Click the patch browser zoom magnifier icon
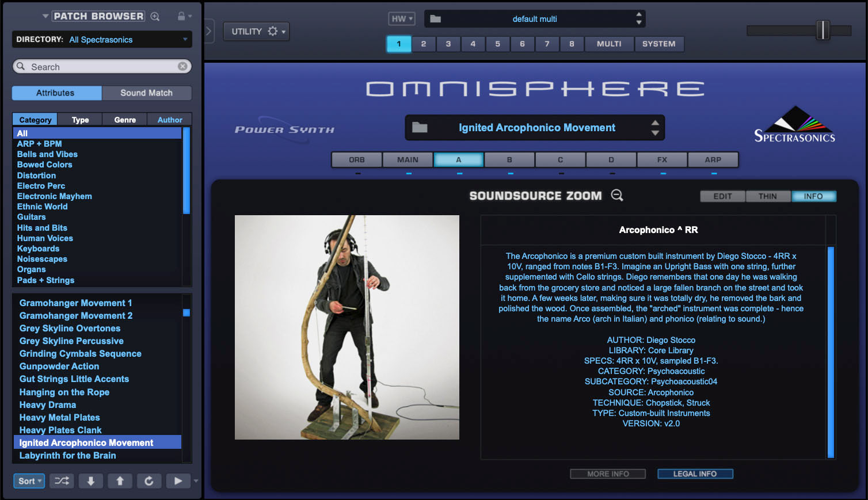The image size is (868, 500). pyautogui.click(x=155, y=17)
